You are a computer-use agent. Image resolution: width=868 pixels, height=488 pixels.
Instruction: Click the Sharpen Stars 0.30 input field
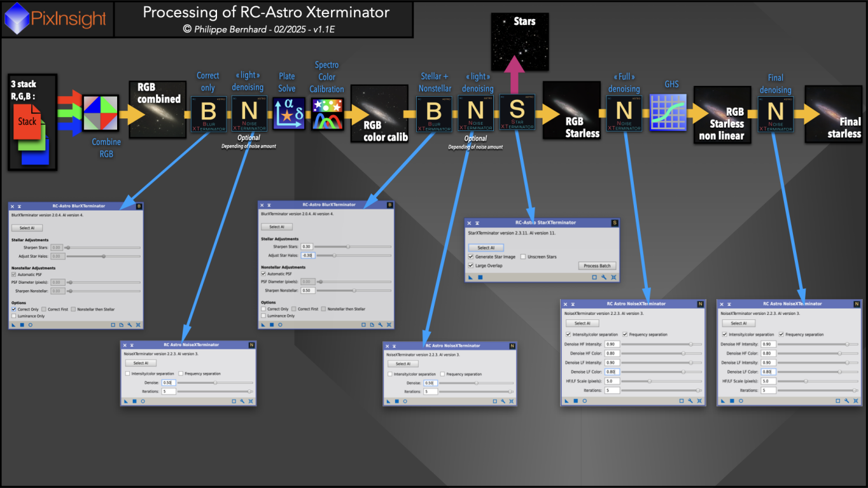click(x=307, y=246)
